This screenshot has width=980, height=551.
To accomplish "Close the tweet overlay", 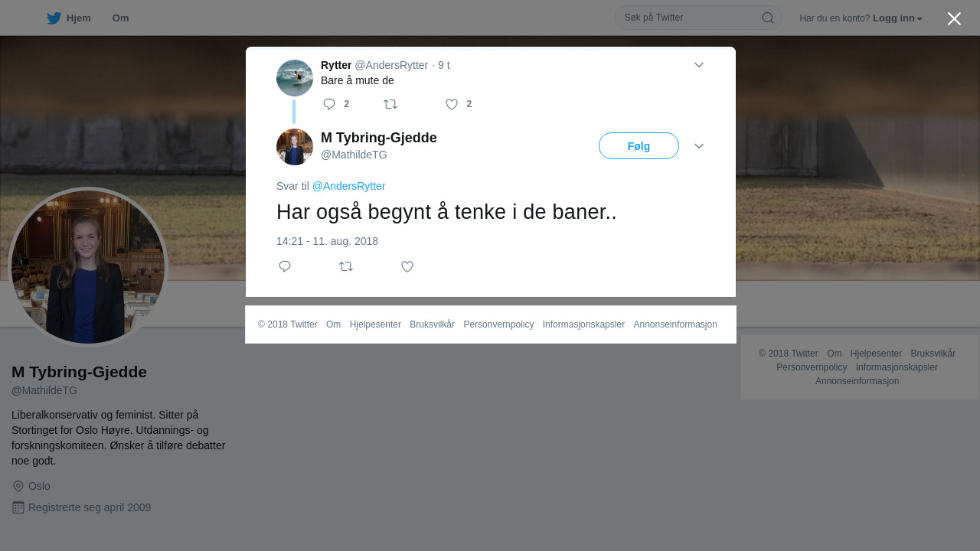I will point(954,18).
